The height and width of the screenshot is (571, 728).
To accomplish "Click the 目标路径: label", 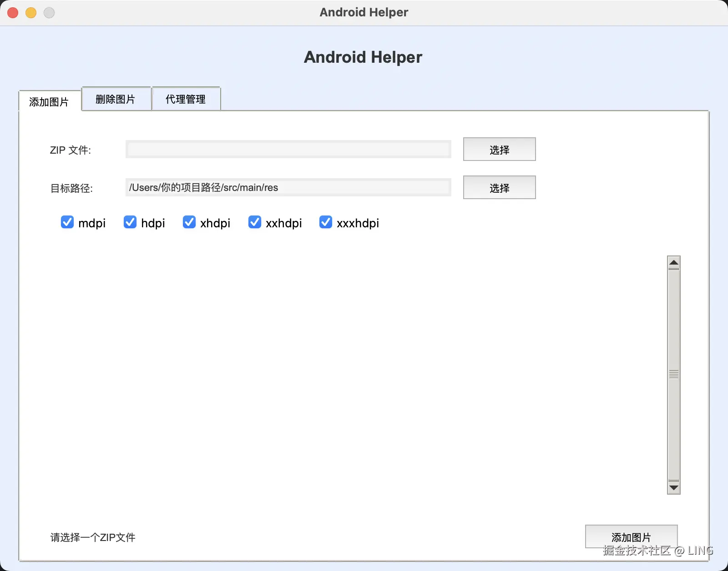I will 71,188.
